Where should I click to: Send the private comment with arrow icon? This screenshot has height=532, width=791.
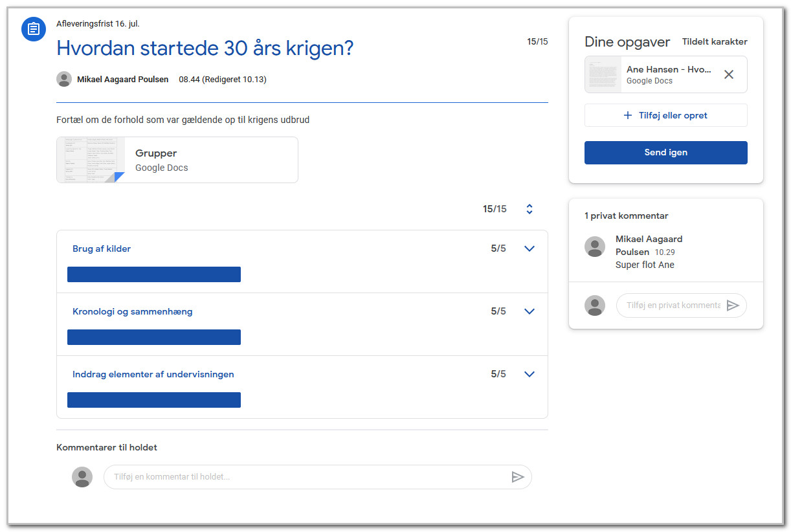(733, 305)
